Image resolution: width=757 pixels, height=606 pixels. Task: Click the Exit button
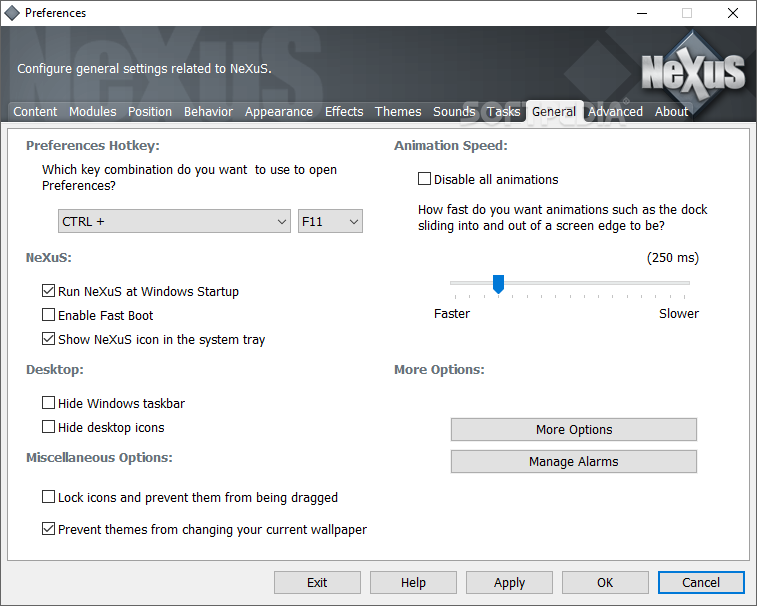(x=317, y=583)
